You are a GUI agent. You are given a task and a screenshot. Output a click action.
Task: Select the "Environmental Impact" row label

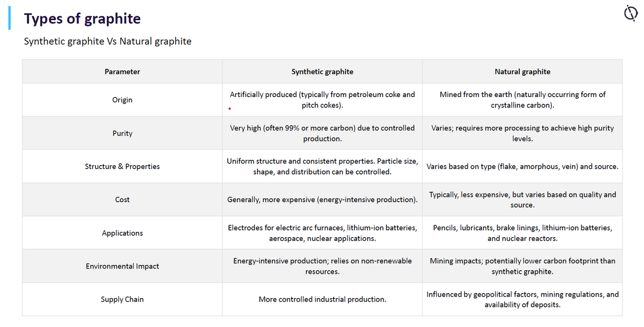click(x=122, y=266)
